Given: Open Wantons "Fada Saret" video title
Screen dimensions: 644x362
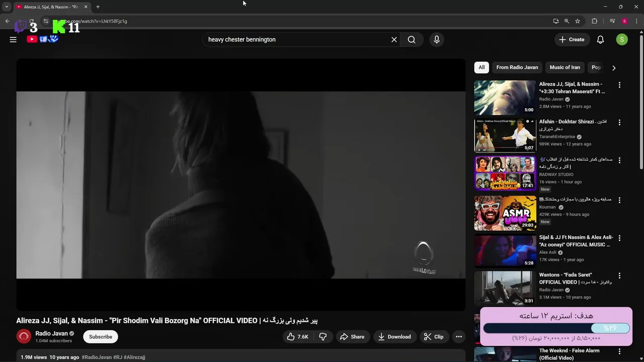Looking at the screenshot, I should coord(576,279).
